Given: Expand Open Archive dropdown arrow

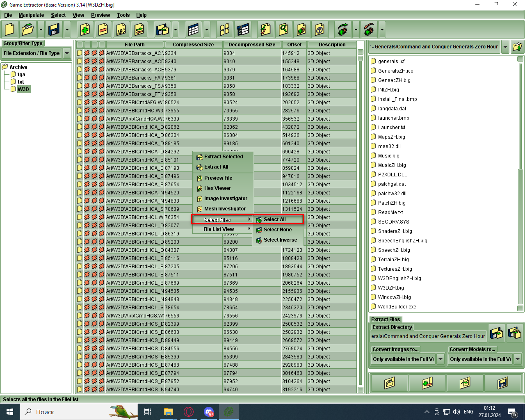Looking at the screenshot, I should click(x=41, y=30).
